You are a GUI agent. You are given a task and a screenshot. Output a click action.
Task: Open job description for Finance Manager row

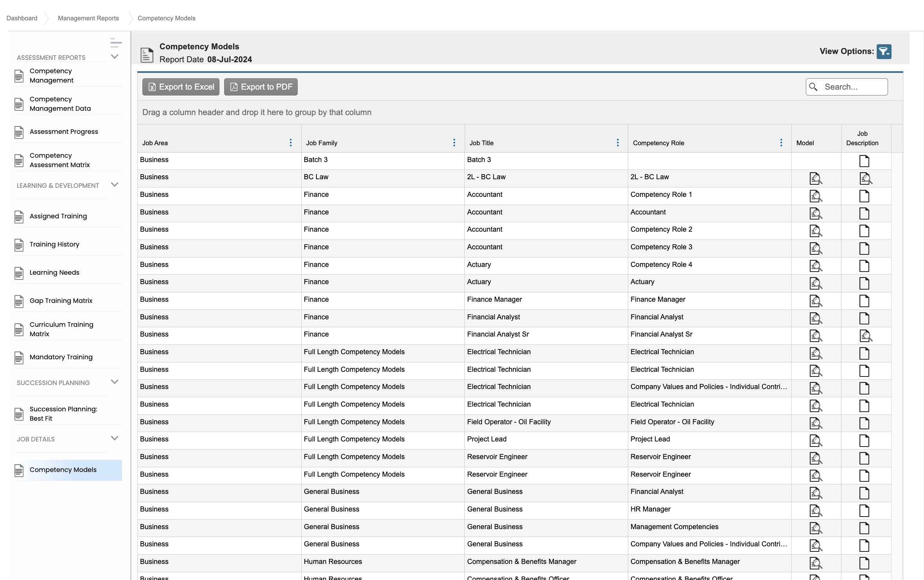pyautogui.click(x=864, y=301)
